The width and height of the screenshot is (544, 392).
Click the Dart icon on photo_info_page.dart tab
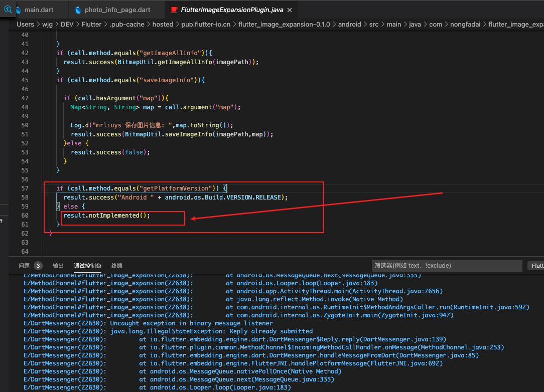point(79,10)
